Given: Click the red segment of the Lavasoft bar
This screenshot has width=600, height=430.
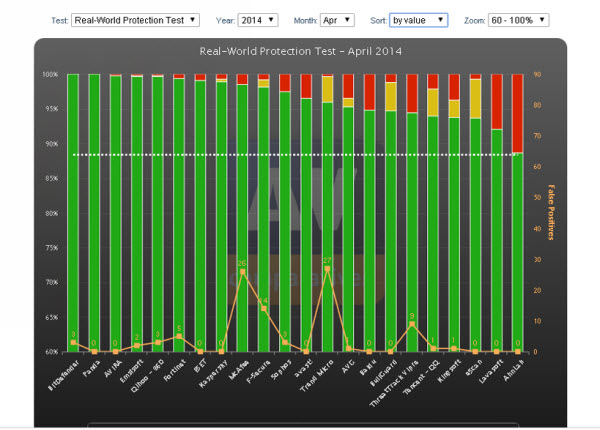Looking at the screenshot, I should 496,101.
